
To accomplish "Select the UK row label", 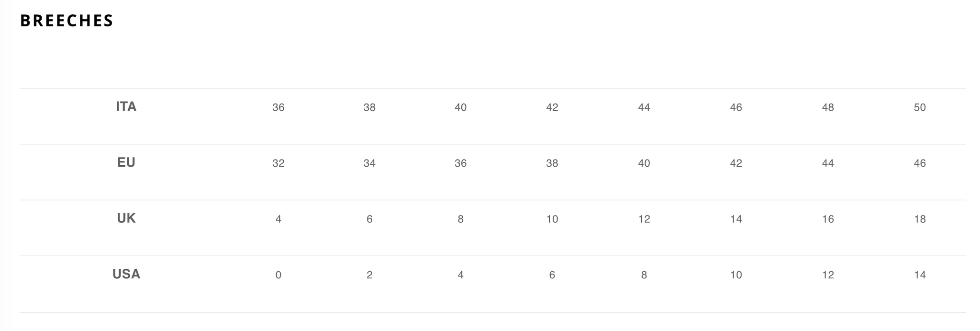I will click(x=126, y=218).
